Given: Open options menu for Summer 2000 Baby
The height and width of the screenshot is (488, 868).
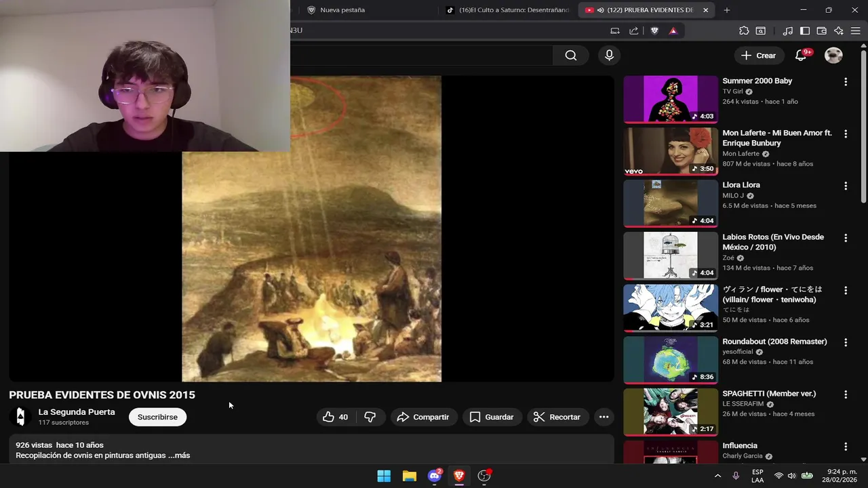Looking at the screenshot, I should [x=845, y=82].
